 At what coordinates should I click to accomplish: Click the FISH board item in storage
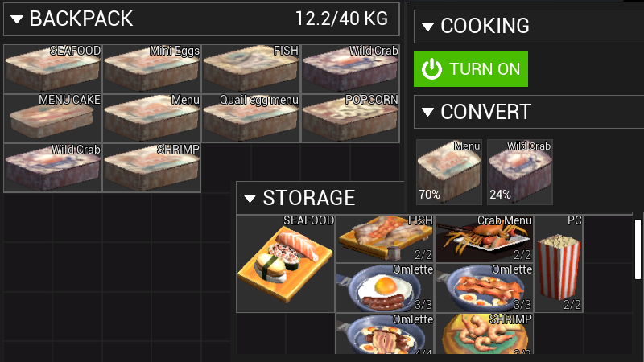pos(386,238)
